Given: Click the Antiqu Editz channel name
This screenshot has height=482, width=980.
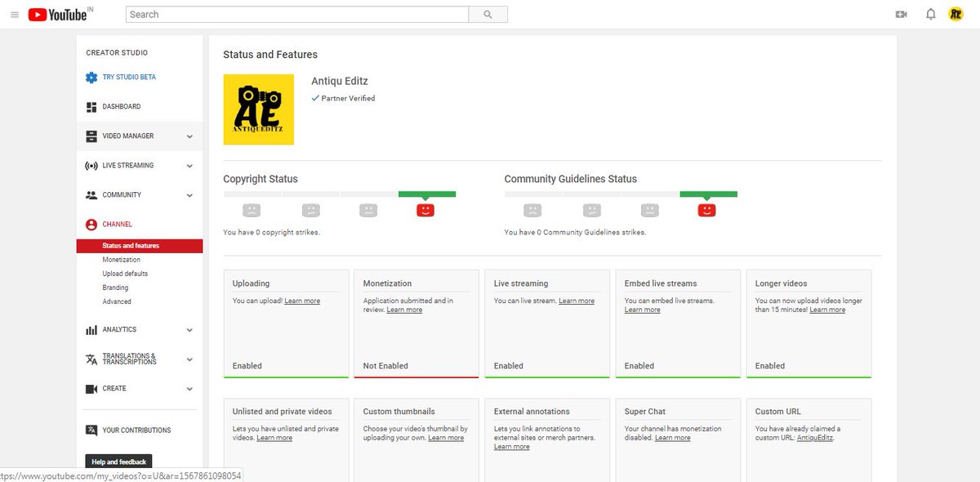Looking at the screenshot, I should pos(340,82).
